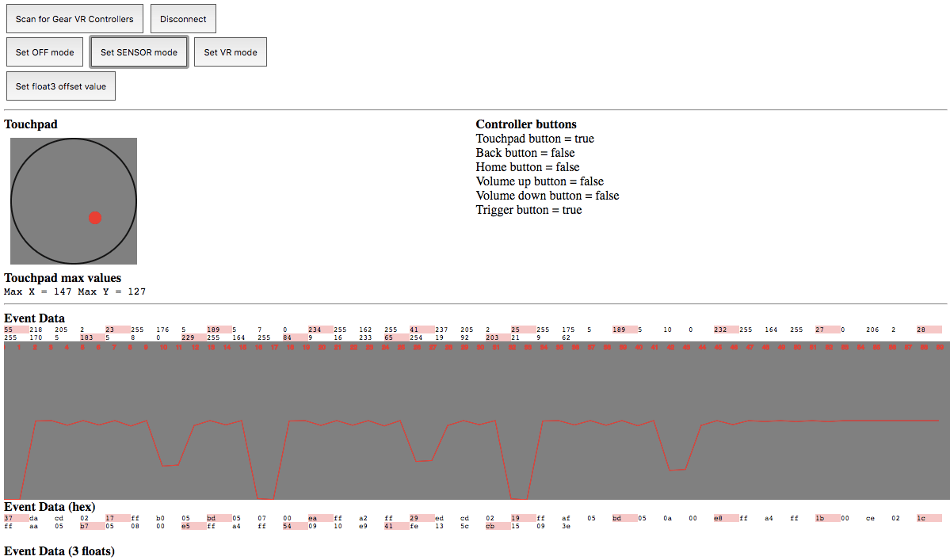The image size is (950, 560).
Task: Enable Set VR mode
Action: coord(230,52)
